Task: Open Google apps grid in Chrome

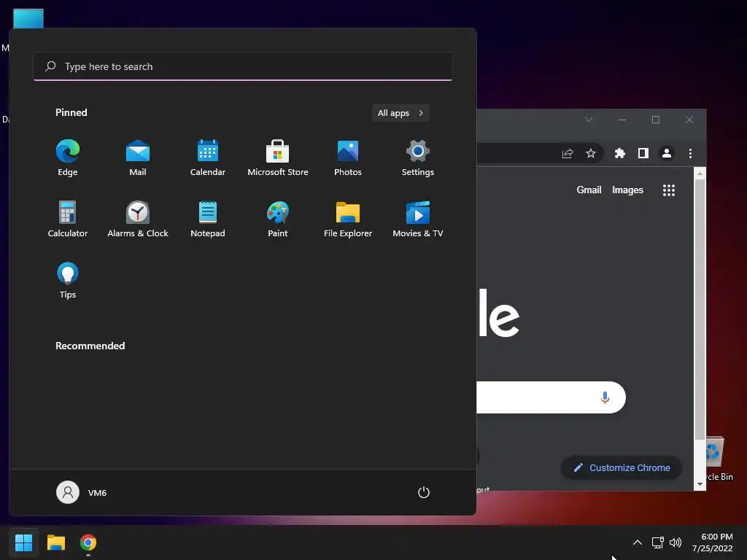Action: [669, 190]
